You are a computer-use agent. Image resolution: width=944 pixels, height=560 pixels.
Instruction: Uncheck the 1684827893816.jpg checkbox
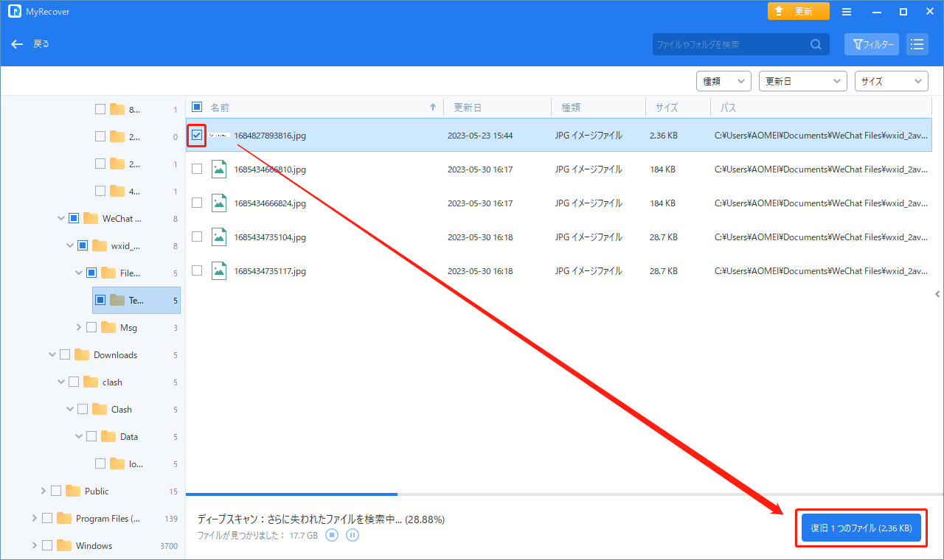pos(197,136)
